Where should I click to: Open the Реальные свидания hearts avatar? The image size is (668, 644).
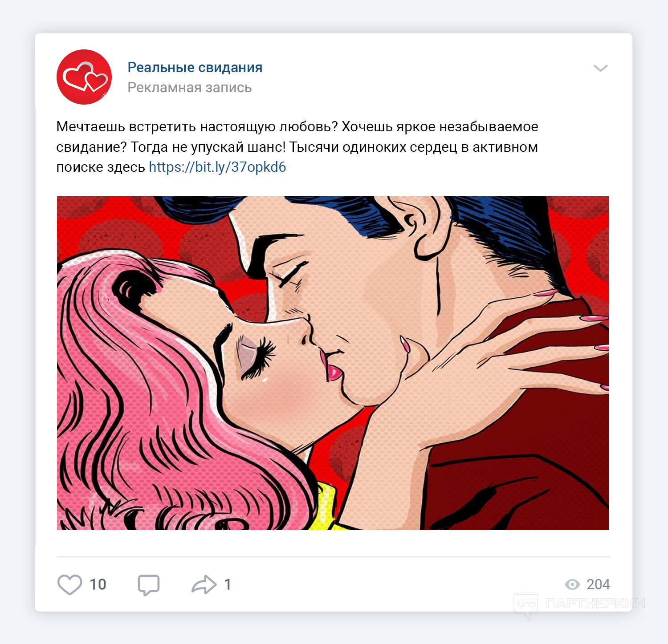click(x=84, y=77)
